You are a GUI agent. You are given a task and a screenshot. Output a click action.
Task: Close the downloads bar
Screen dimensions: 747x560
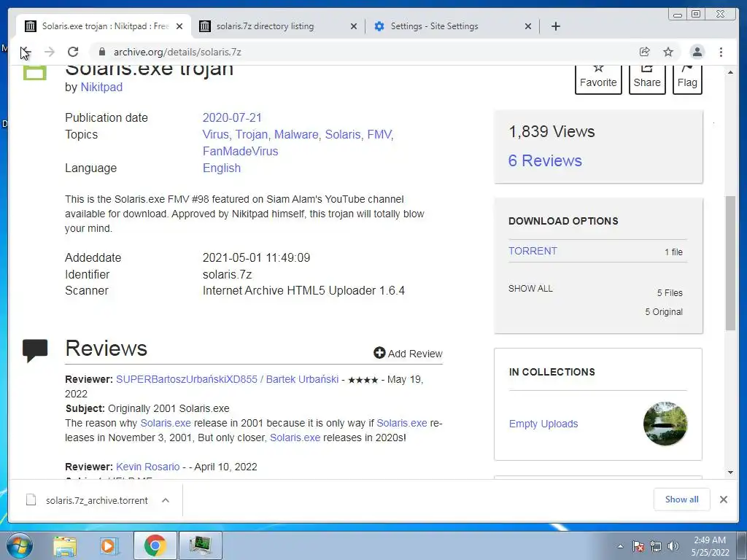(x=723, y=499)
